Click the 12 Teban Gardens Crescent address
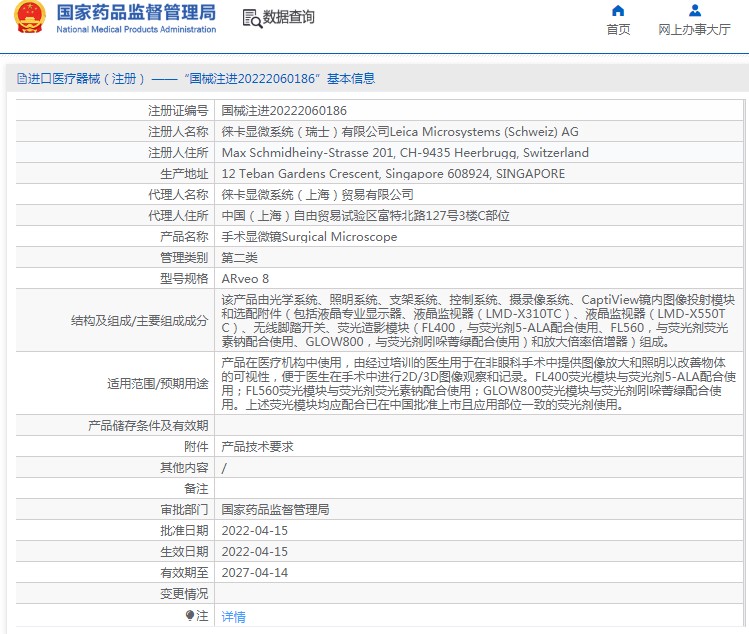The height and width of the screenshot is (634, 749). pos(393,173)
